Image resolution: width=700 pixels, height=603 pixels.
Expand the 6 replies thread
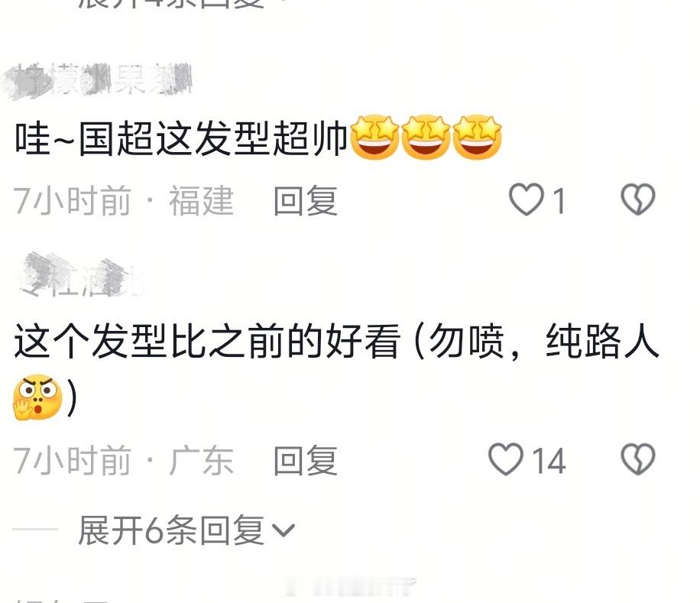coord(186,530)
